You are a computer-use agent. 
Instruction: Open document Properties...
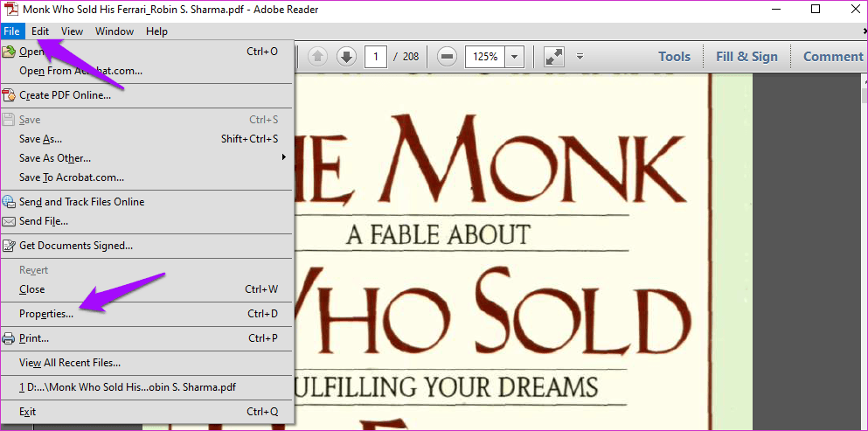point(147,314)
